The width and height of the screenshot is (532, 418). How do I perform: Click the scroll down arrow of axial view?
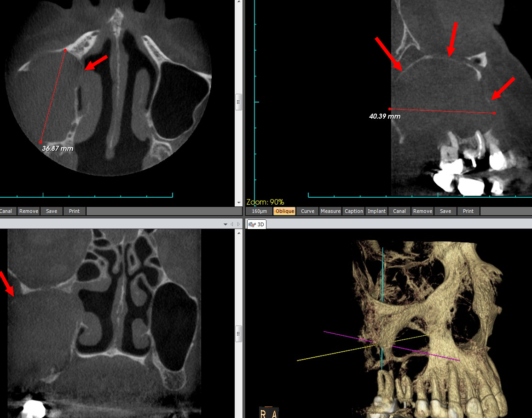[238, 202]
